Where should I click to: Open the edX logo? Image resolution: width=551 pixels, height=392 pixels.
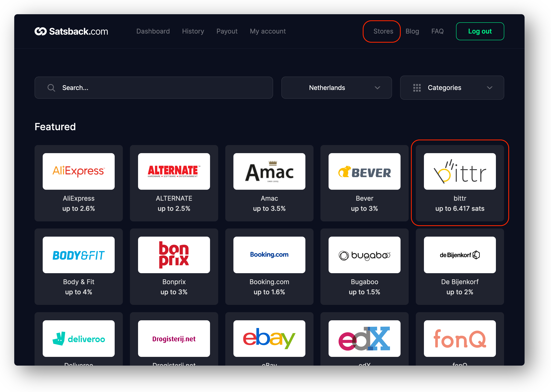click(364, 338)
